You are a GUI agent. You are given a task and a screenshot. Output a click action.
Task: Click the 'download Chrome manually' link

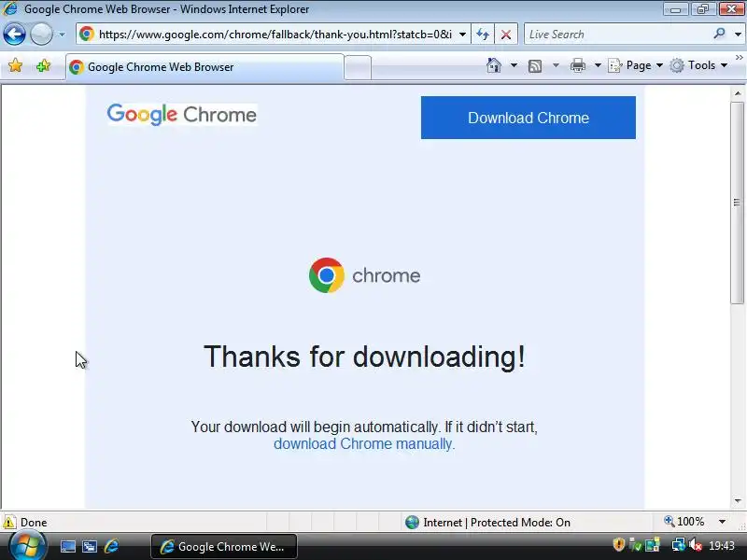[364, 444]
